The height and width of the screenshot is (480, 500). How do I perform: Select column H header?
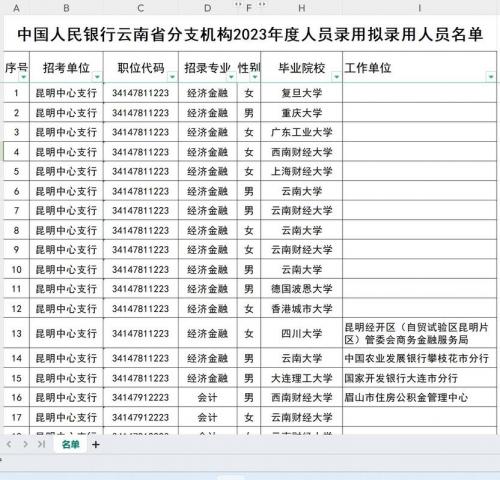(302, 8)
